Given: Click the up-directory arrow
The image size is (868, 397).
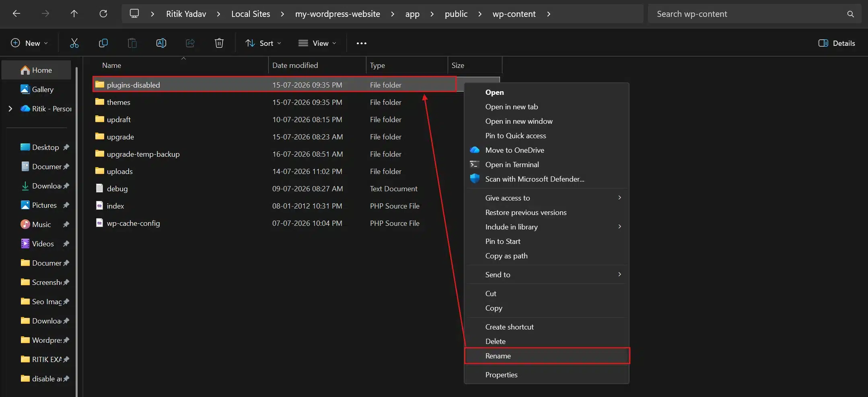Looking at the screenshot, I should (74, 14).
